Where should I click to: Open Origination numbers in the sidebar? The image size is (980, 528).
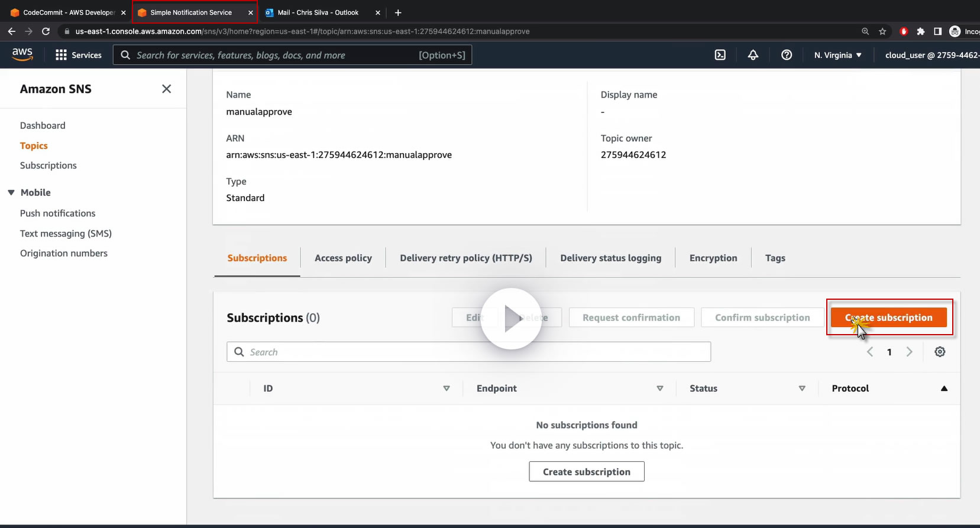click(x=64, y=253)
